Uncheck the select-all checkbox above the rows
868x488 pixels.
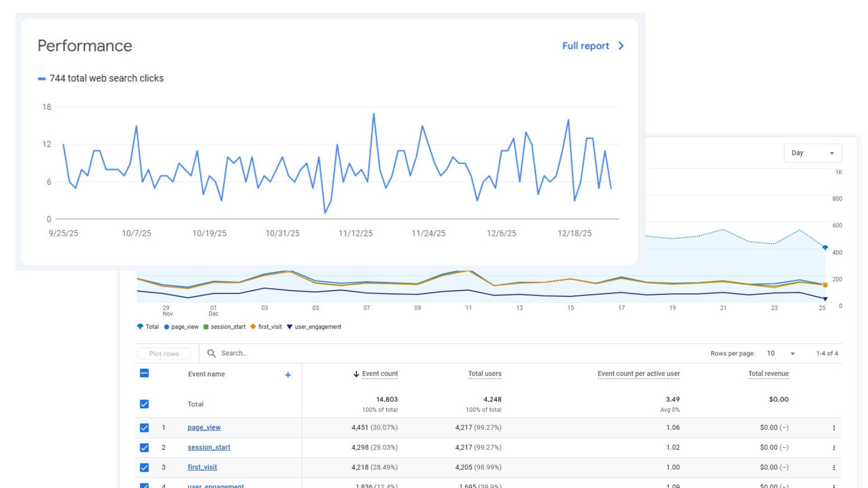pyautogui.click(x=144, y=374)
